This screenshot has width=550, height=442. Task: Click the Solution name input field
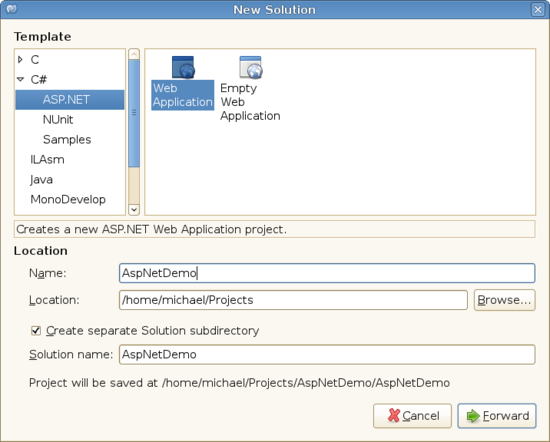click(x=327, y=355)
